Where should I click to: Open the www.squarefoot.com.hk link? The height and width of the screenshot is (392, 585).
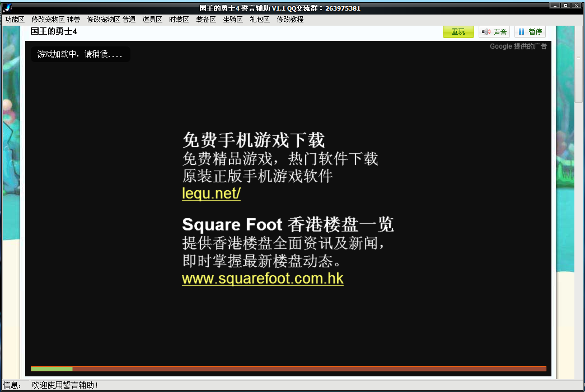(x=263, y=278)
